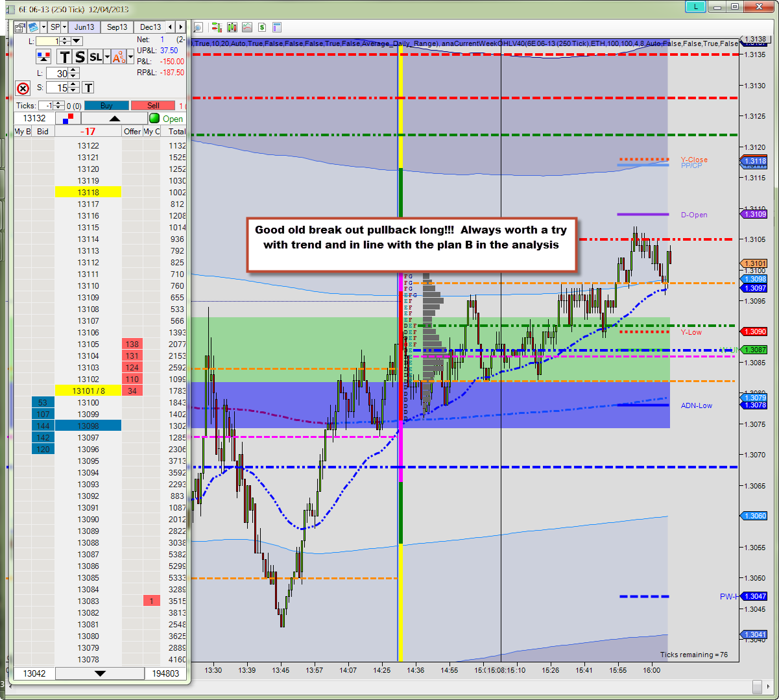Open dropdown arrow beside orange A icon
The height and width of the screenshot is (700, 779).
[130, 57]
